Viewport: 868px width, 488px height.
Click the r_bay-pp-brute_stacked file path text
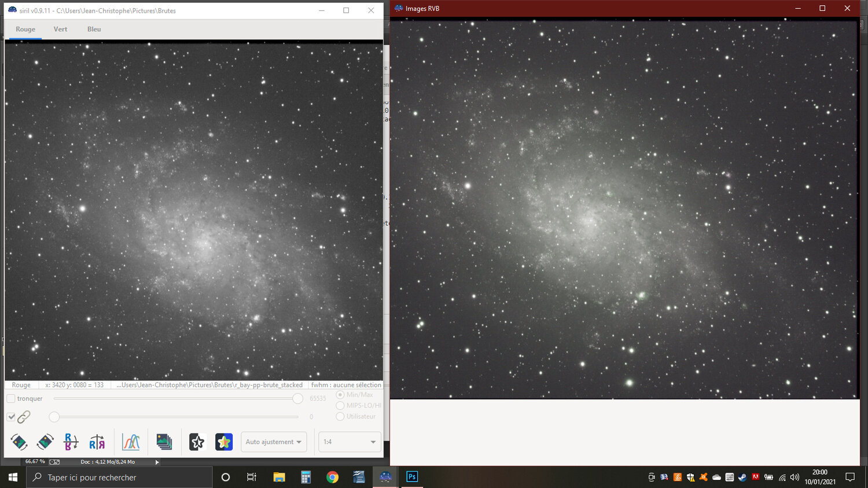coord(209,385)
